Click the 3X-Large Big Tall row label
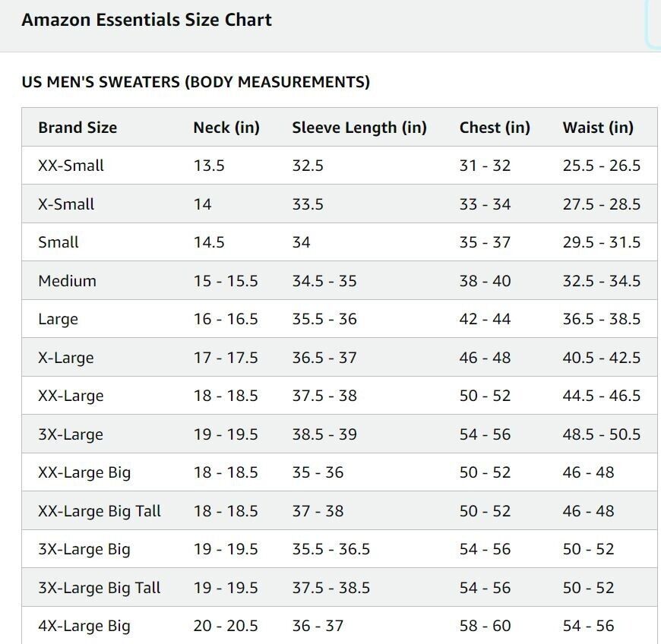Image resolution: width=661 pixels, height=644 pixels. click(100, 588)
